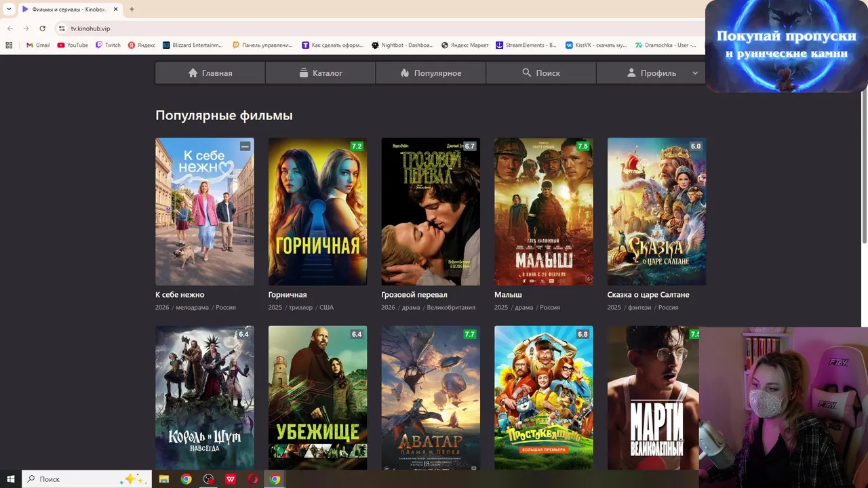The height and width of the screenshot is (488, 868).
Task: Open File Explorer from the taskbar
Action: (164, 479)
